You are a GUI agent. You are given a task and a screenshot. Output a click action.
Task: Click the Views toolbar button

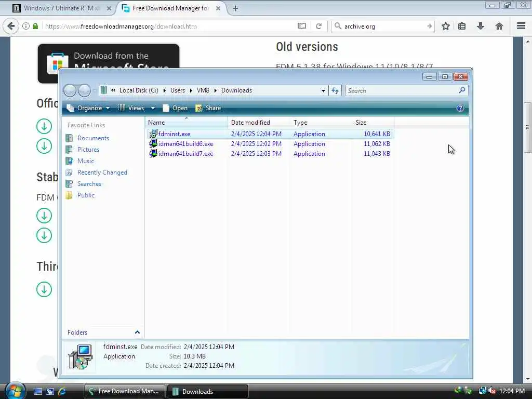[131, 108]
